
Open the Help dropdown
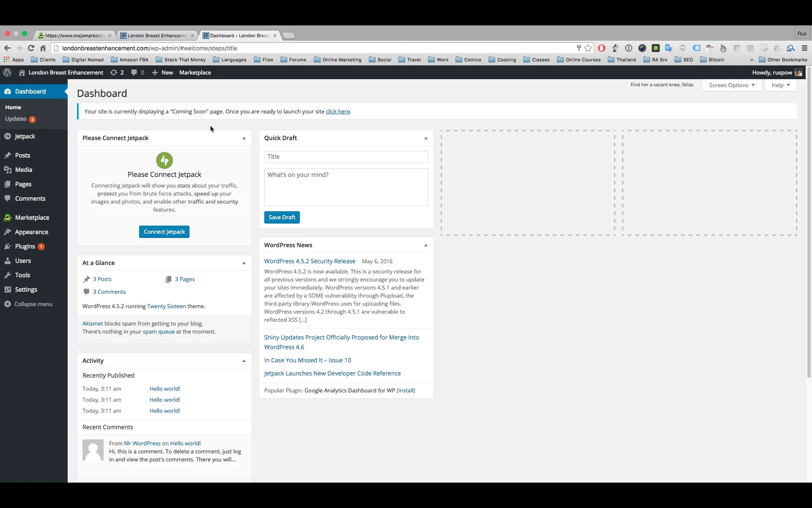tap(780, 85)
